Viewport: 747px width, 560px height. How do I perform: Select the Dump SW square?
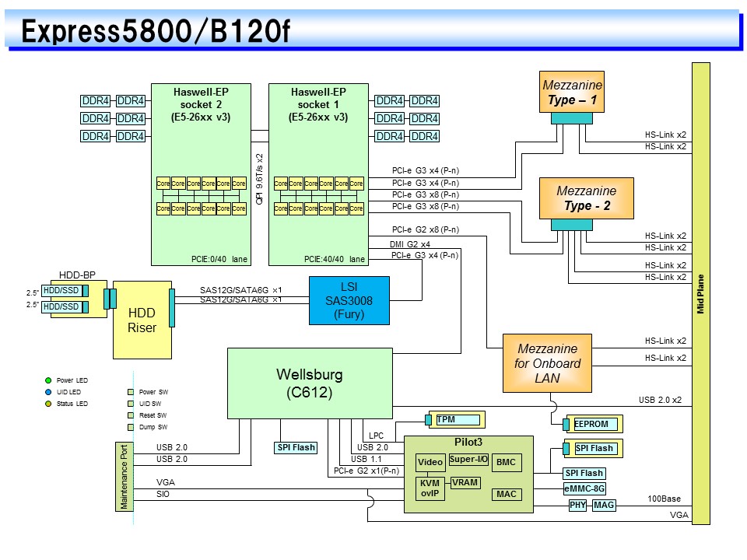coord(132,427)
